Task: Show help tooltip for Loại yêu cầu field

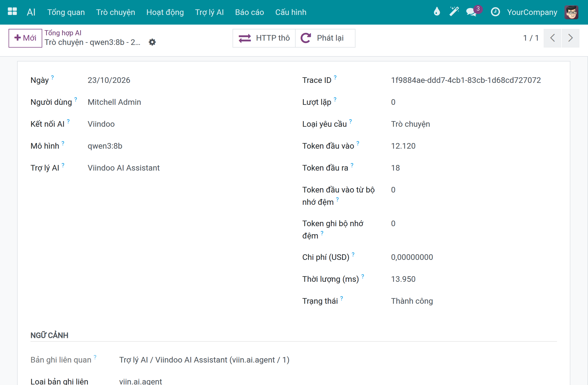Action: click(x=350, y=121)
